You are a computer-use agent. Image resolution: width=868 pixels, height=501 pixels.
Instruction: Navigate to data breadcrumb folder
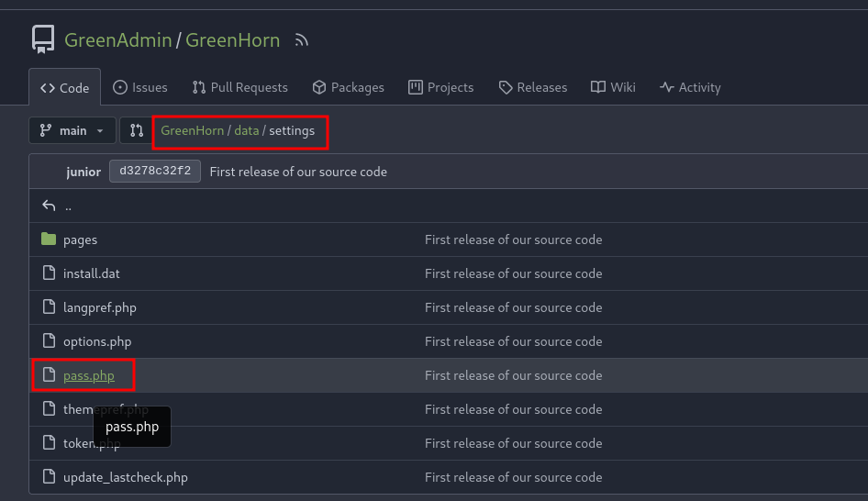point(246,130)
